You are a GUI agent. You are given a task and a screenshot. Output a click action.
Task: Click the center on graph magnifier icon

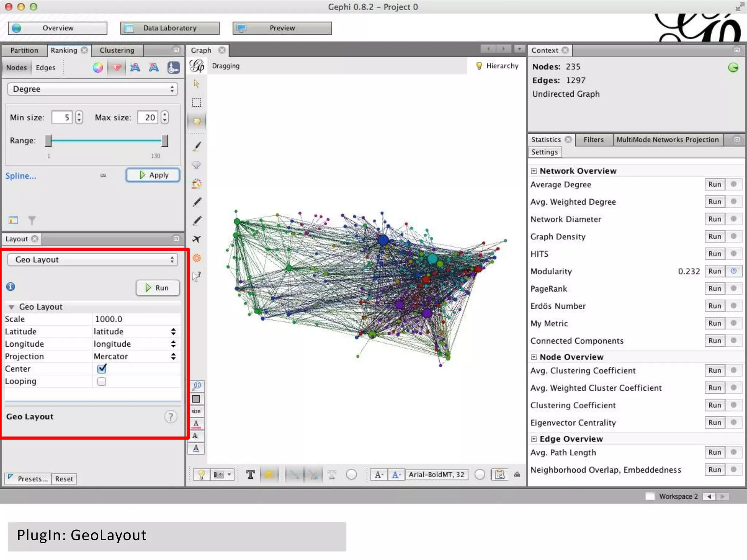[197, 386]
